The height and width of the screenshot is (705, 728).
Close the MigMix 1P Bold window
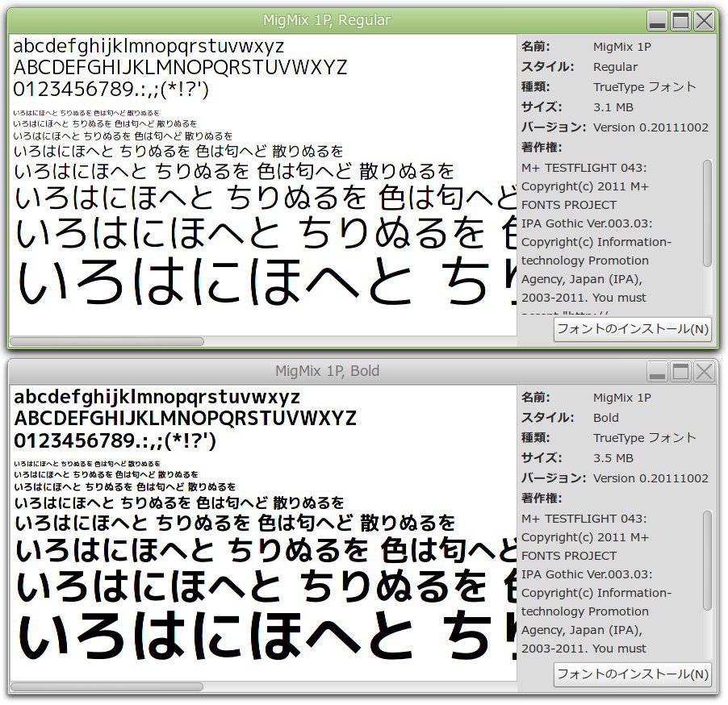705,372
